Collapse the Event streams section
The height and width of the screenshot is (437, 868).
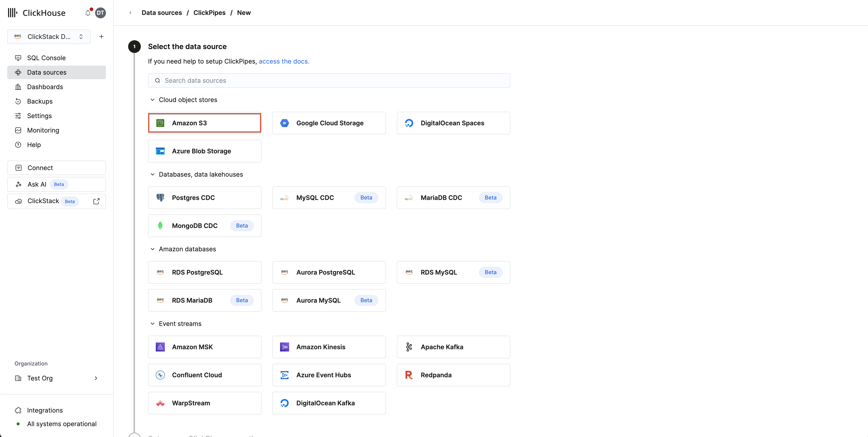tap(153, 323)
